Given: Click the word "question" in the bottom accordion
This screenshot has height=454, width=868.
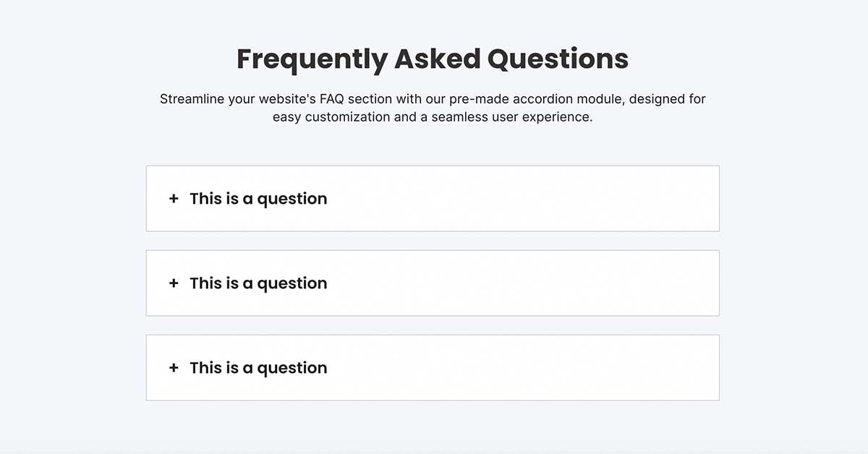Looking at the screenshot, I should click(292, 369).
